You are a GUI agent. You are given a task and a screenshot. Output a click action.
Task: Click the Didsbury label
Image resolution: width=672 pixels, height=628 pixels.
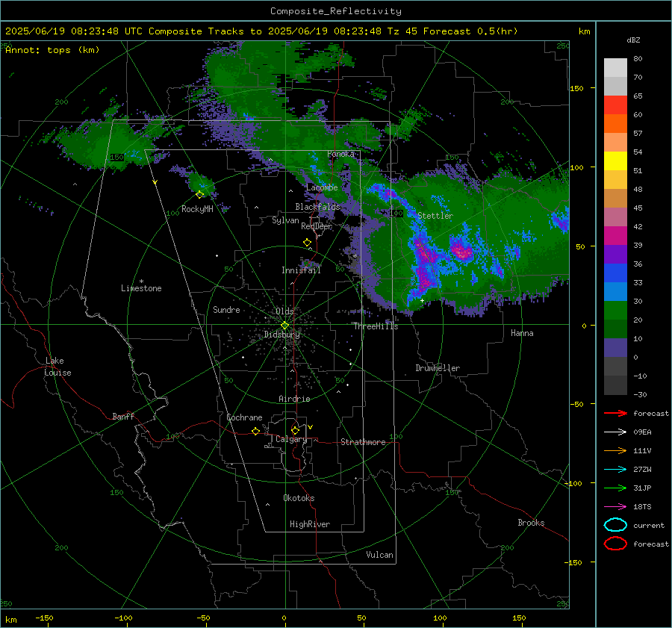pos(281,335)
